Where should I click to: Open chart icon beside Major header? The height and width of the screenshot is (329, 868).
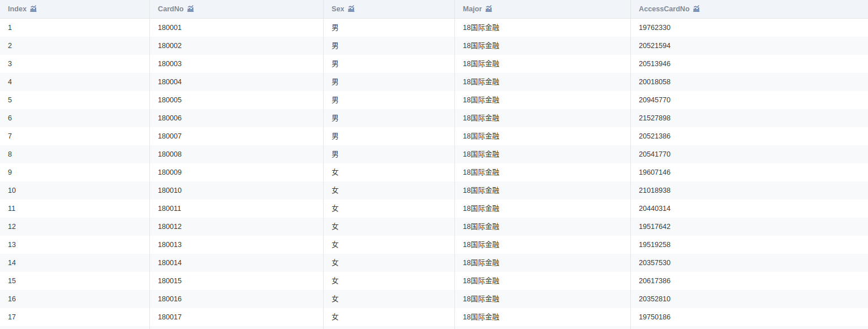(x=489, y=9)
